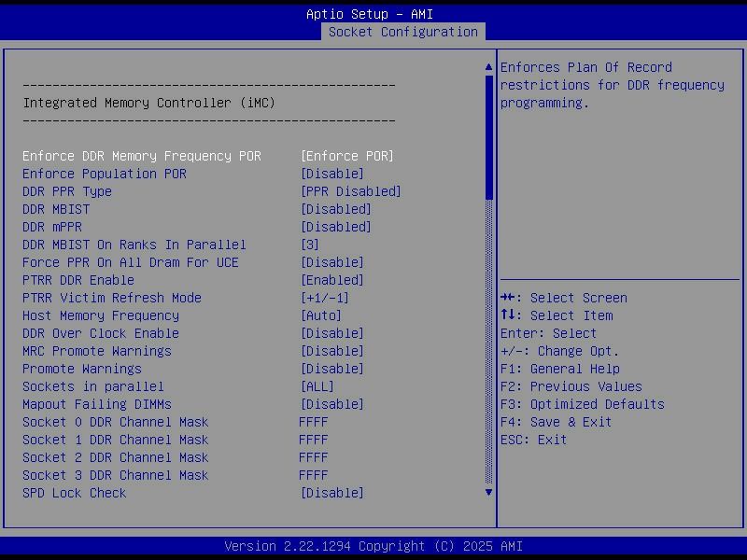The image size is (747, 560).
Task: Open the ALL sockets dropdown
Action: click(x=317, y=386)
